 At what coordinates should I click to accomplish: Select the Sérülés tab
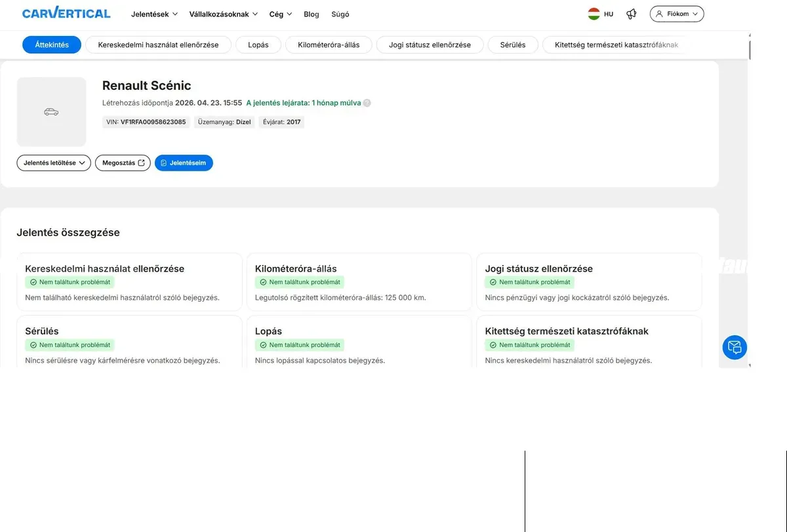(x=513, y=45)
